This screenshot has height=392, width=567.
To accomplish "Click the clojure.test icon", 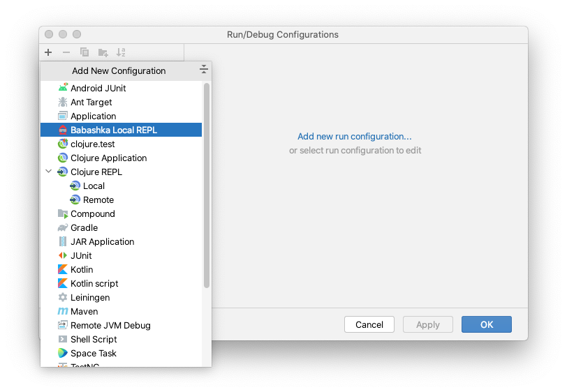I will (63, 144).
